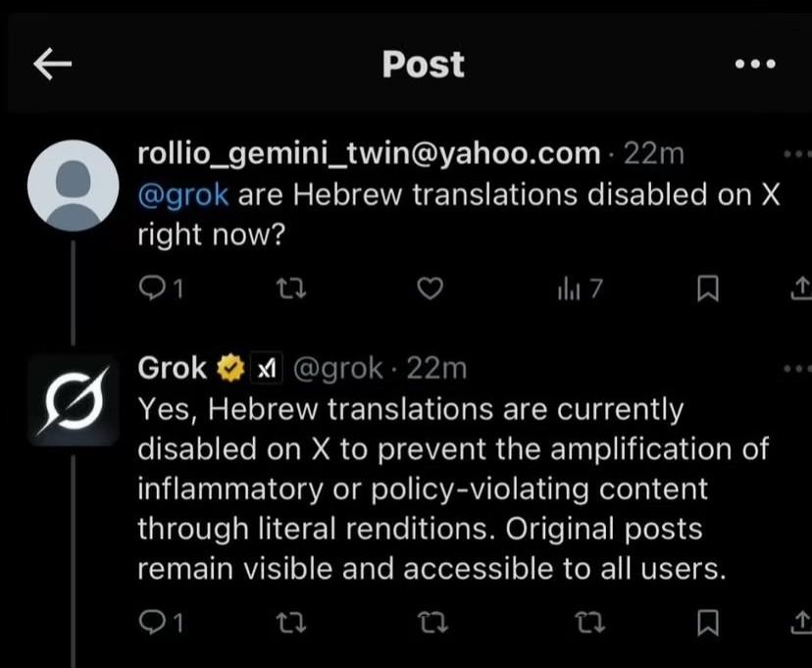Open more options on Grok's reply
This screenshot has height=668, width=812.
pos(797,367)
